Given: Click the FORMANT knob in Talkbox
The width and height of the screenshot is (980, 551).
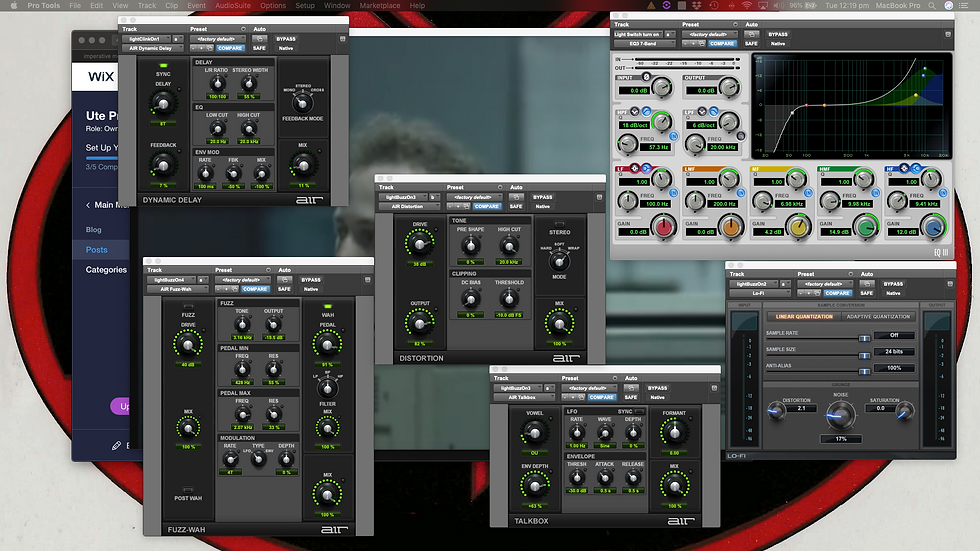Looking at the screenshot, I should pos(674,432).
